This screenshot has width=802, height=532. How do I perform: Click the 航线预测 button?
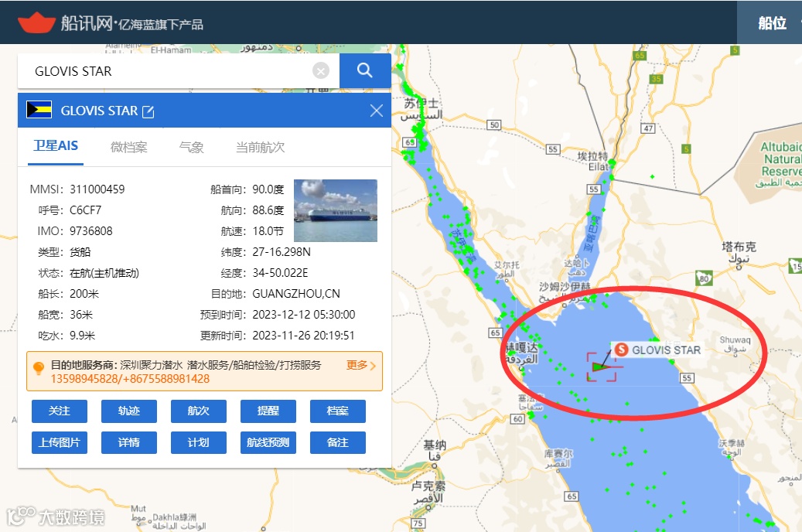(268, 442)
